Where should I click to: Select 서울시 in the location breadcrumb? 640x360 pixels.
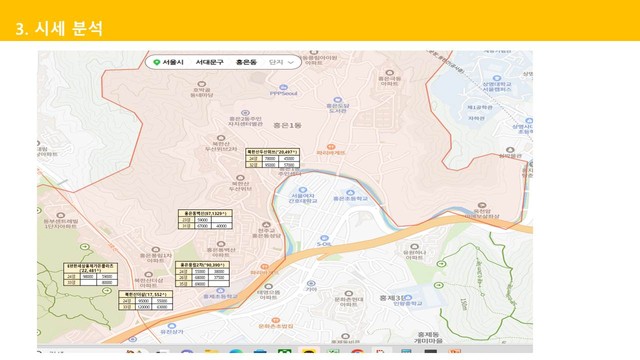point(173,62)
